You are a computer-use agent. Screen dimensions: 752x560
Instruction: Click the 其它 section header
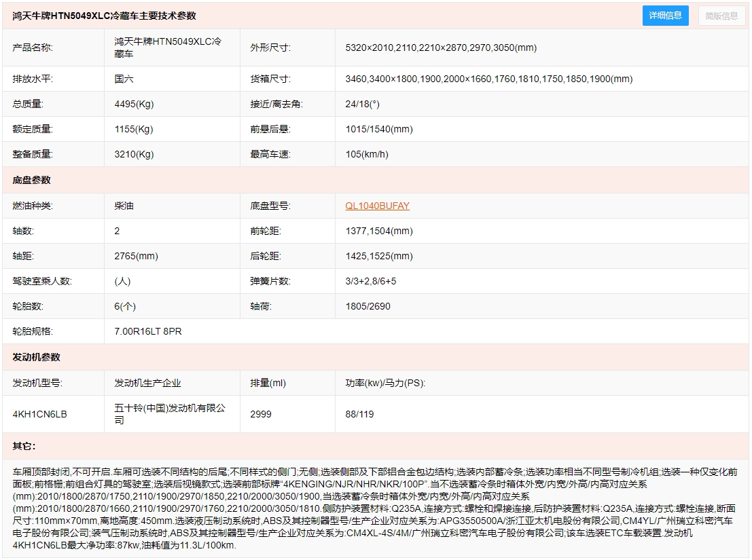24,447
